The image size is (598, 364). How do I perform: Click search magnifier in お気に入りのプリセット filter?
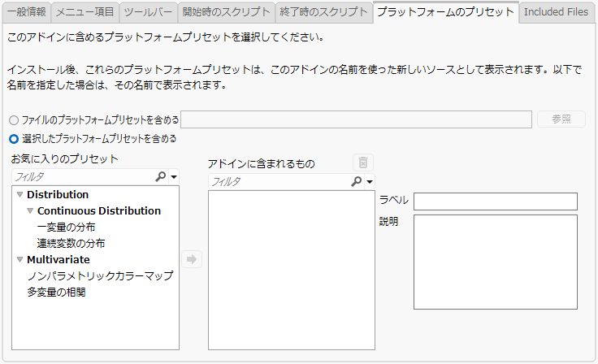(161, 176)
